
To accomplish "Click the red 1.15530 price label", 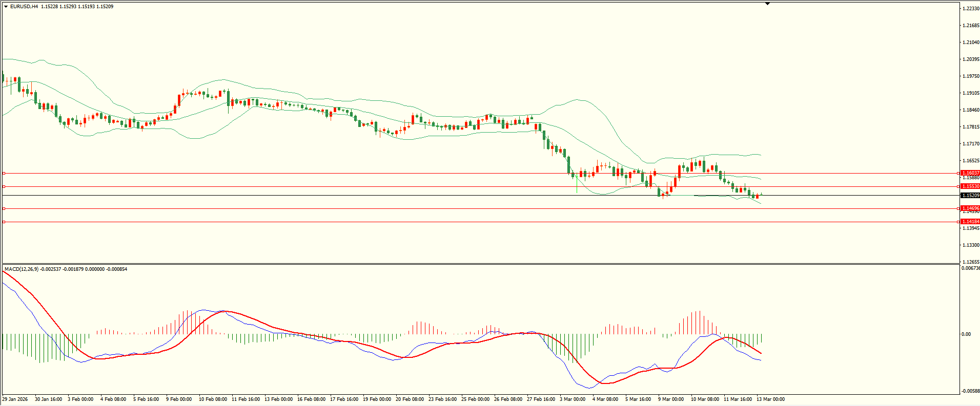I will [970, 186].
